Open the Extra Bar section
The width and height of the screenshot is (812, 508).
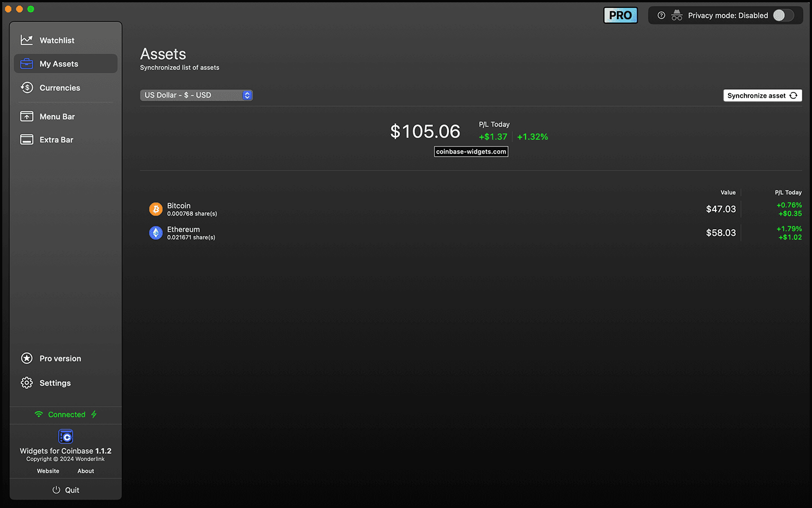56,139
